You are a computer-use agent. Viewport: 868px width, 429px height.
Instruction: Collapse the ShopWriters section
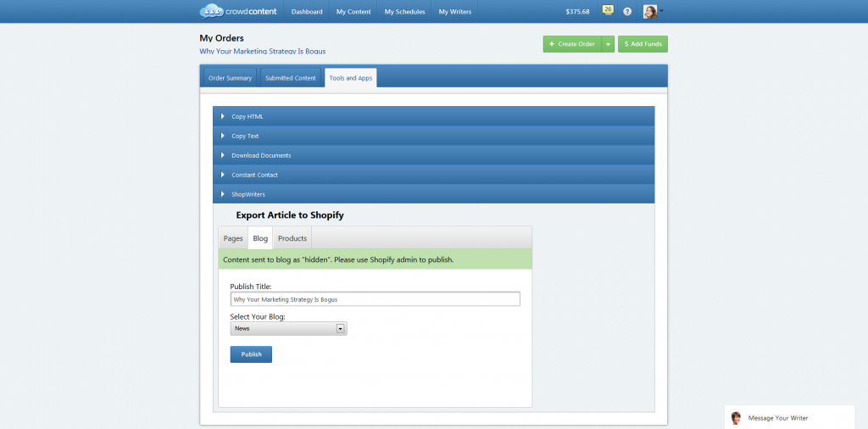coord(433,194)
